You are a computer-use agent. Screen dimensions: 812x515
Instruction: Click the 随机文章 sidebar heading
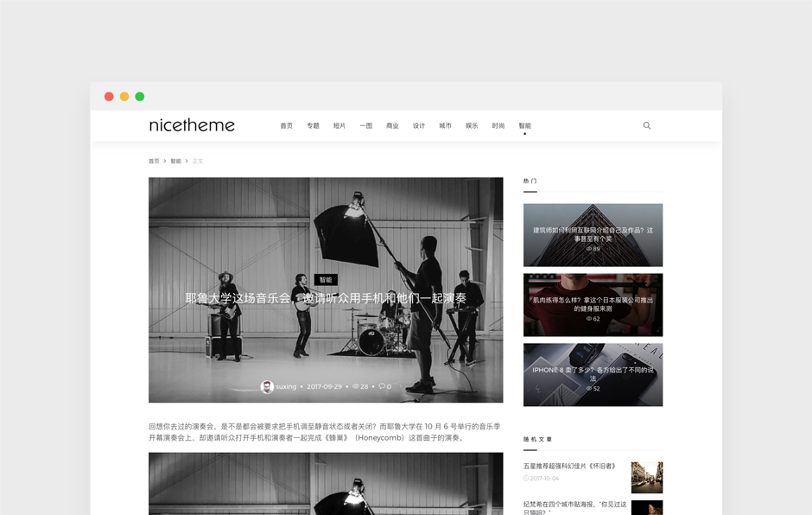click(x=537, y=439)
